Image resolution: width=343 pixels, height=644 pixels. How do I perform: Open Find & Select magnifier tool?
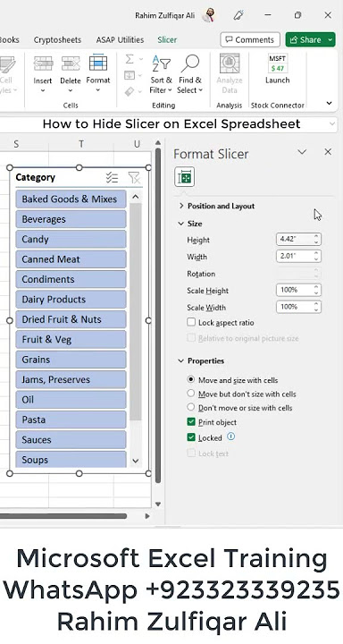(189, 64)
